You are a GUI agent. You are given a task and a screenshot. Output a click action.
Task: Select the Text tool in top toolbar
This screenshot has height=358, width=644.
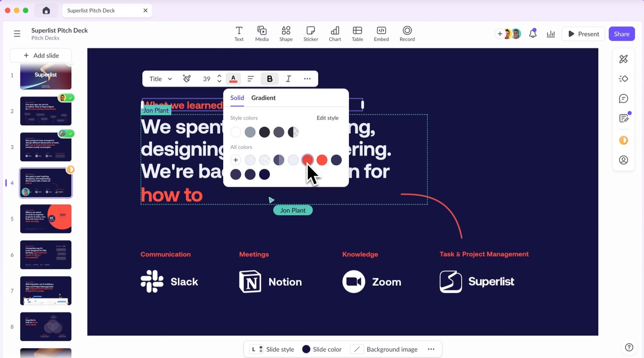point(239,33)
